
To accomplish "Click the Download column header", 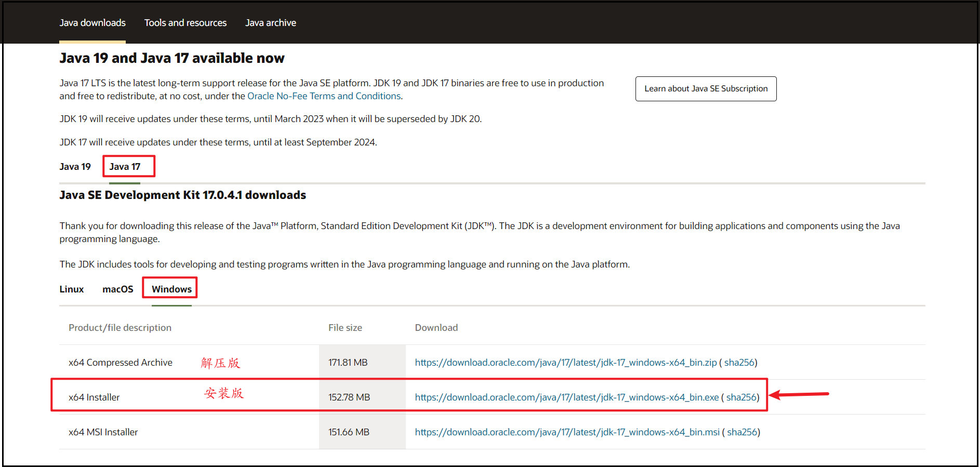I will tap(436, 328).
